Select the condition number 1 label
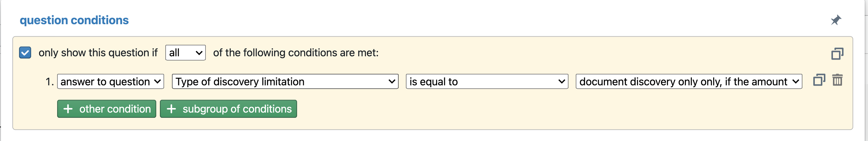Viewport: 868px width, 141px height. 50,82
